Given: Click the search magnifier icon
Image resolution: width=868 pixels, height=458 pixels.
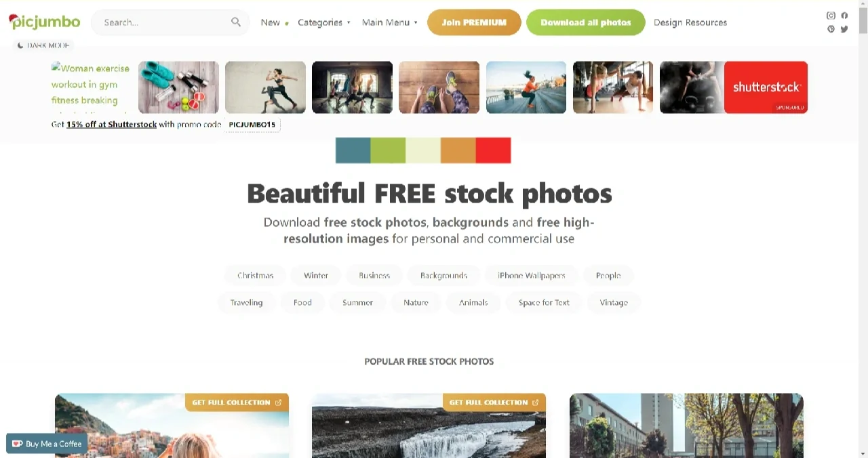Looking at the screenshot, I should 235,22.
